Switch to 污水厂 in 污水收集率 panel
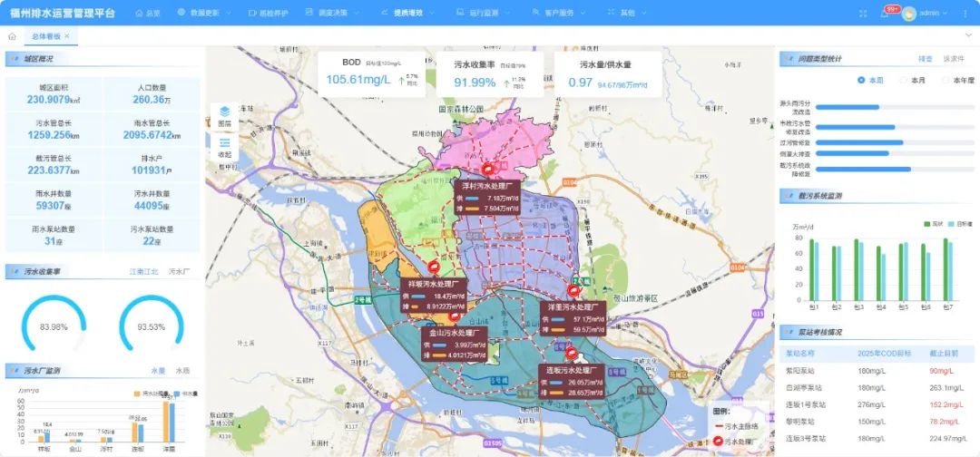The height and width of the screenshot is (457, 980). click(x=180, y=272)
